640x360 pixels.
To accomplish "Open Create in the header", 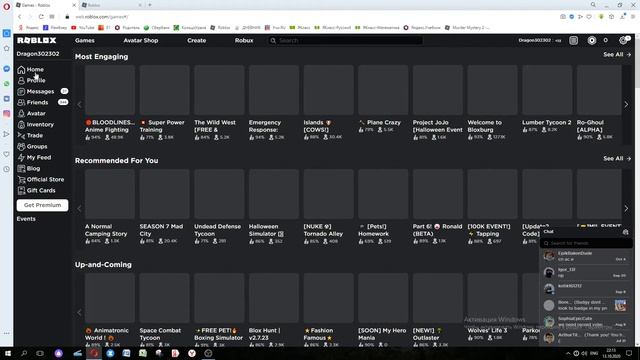I will (196, 40).
